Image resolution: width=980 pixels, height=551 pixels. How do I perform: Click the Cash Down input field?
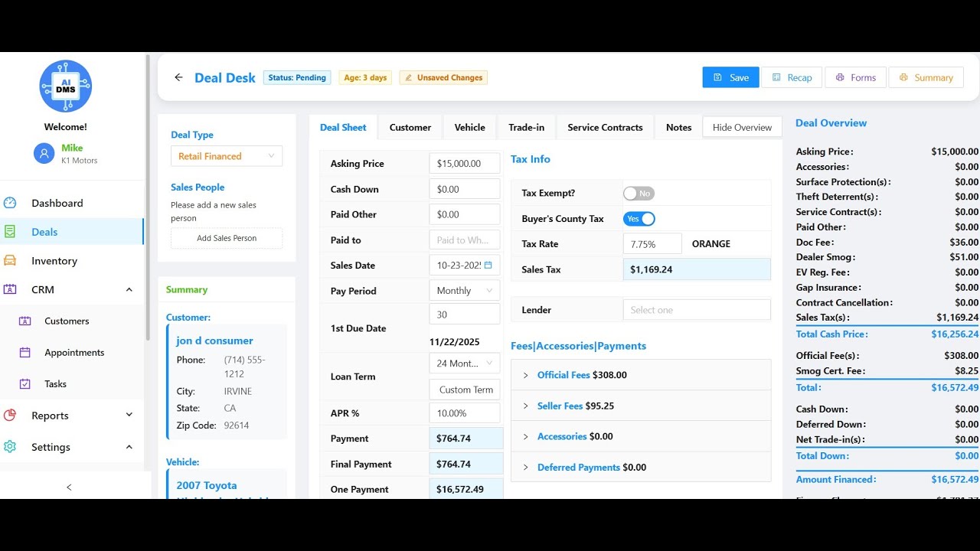(x=465, y=189)
